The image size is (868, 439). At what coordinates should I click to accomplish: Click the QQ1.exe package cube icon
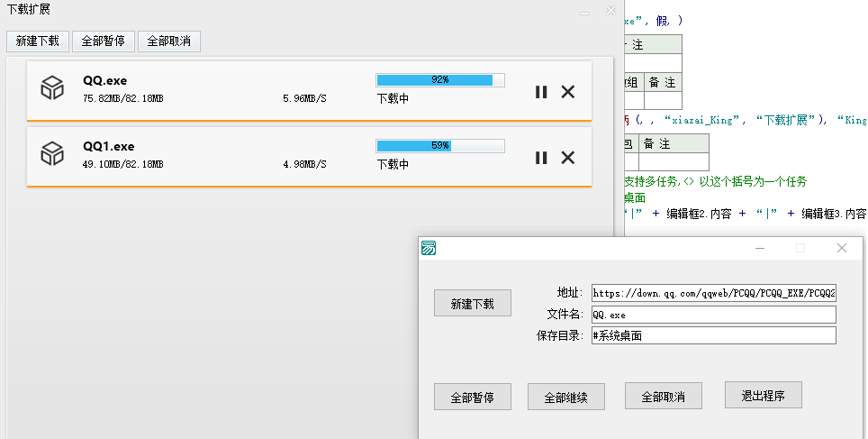[x=52, y=153]
